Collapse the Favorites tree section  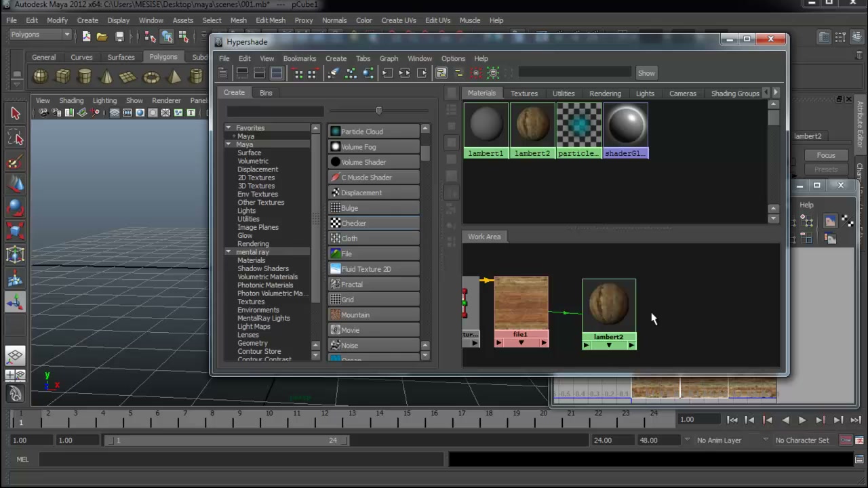tap(228, 127)
